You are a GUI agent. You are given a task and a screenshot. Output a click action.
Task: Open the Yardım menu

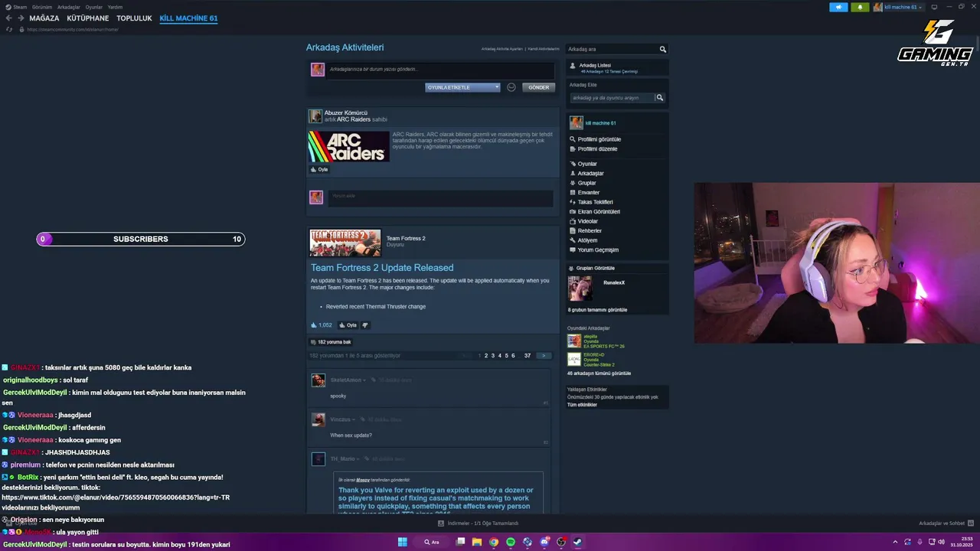pyautogui.click(x=115, y=7)
